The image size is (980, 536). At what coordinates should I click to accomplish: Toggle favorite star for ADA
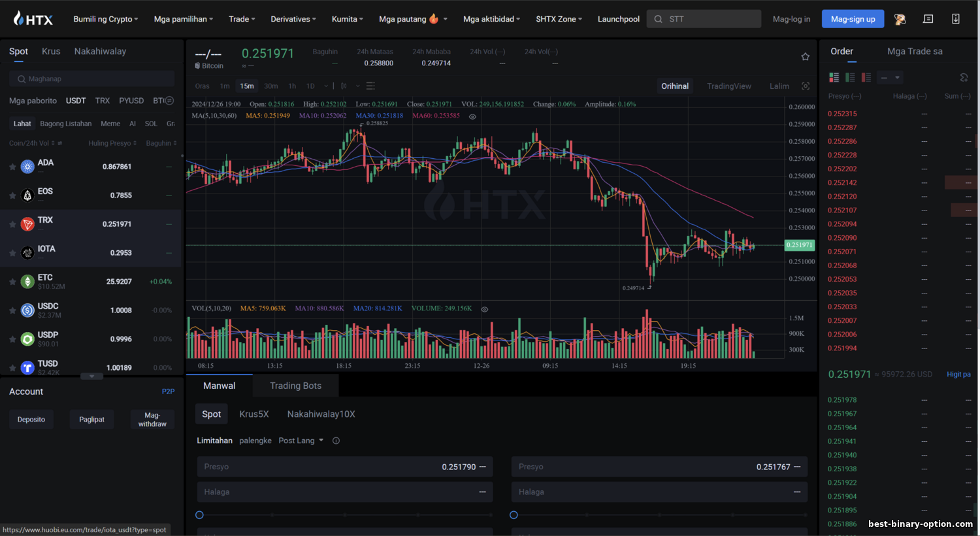(12, 167)
